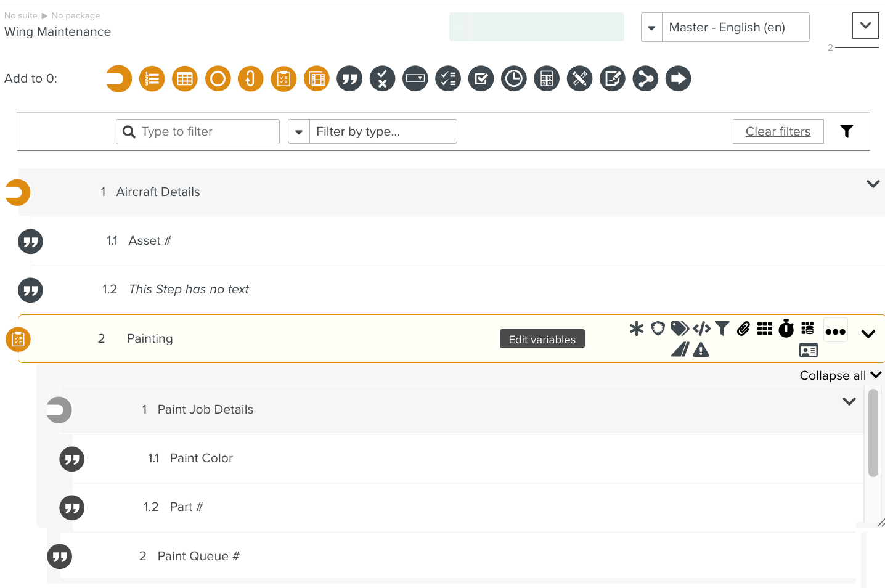885x588 pixels.
Task: Add a numbered list step
Action: [x=152, y=79]
